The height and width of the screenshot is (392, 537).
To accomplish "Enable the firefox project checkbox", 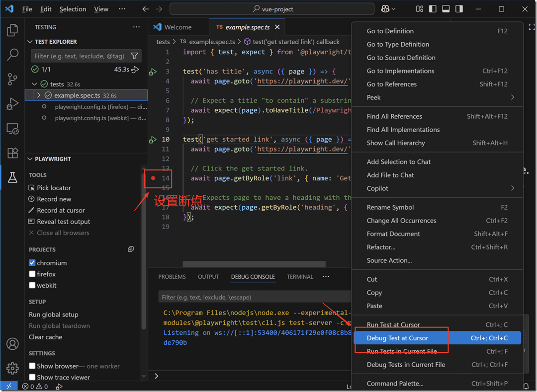I will tap(32, 274).
